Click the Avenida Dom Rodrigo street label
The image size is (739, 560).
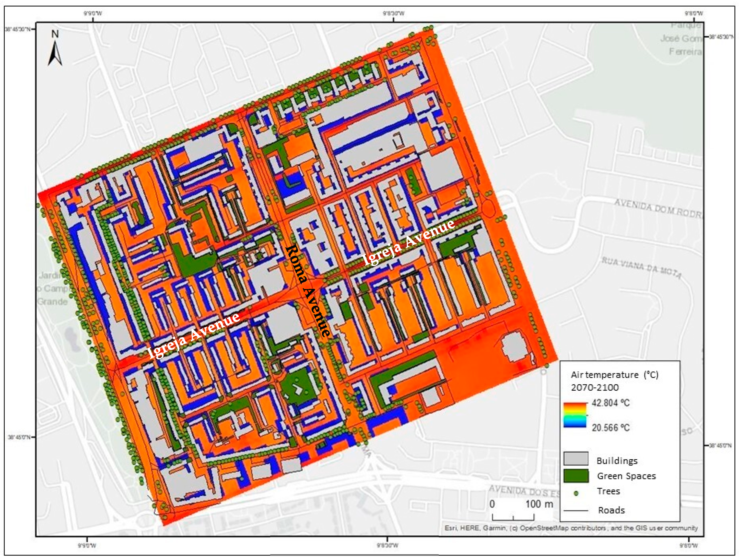(658, 208)
